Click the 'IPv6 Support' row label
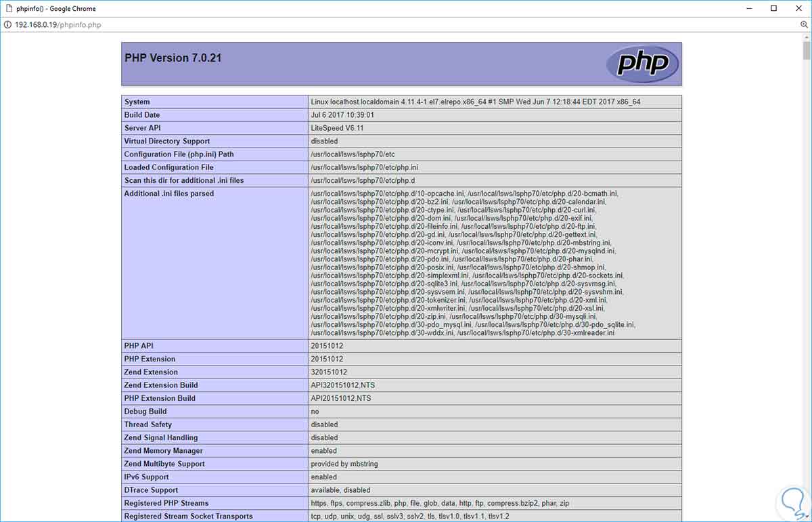This screenshot has width=812, height=522. coord(146,477)
